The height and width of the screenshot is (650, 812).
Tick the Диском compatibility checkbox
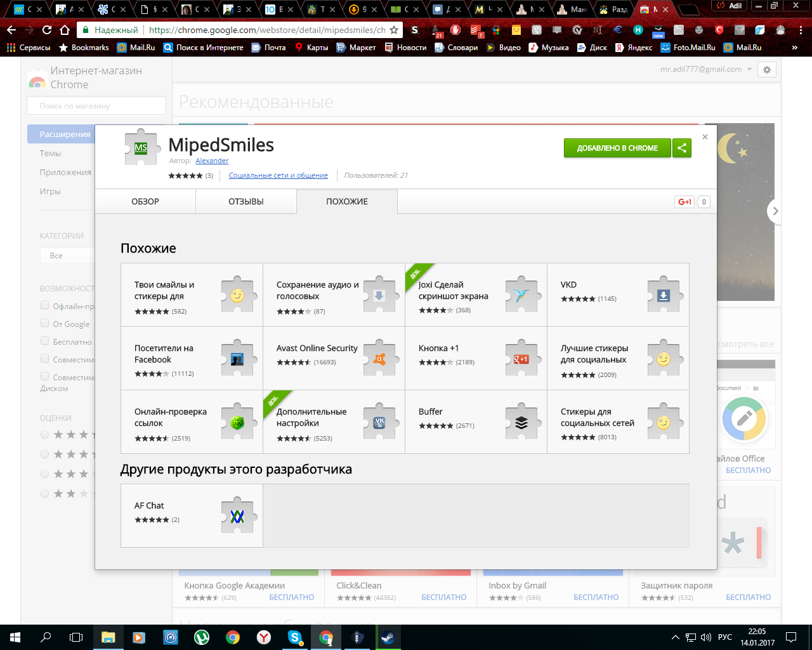[44, 376]
